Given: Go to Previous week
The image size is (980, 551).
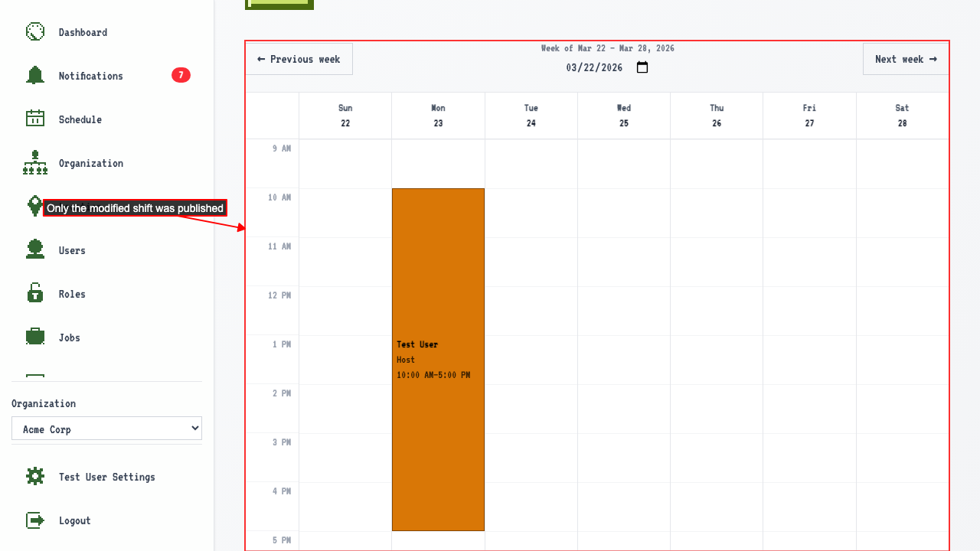Looking at the screenshot, I should pos(299,59).
